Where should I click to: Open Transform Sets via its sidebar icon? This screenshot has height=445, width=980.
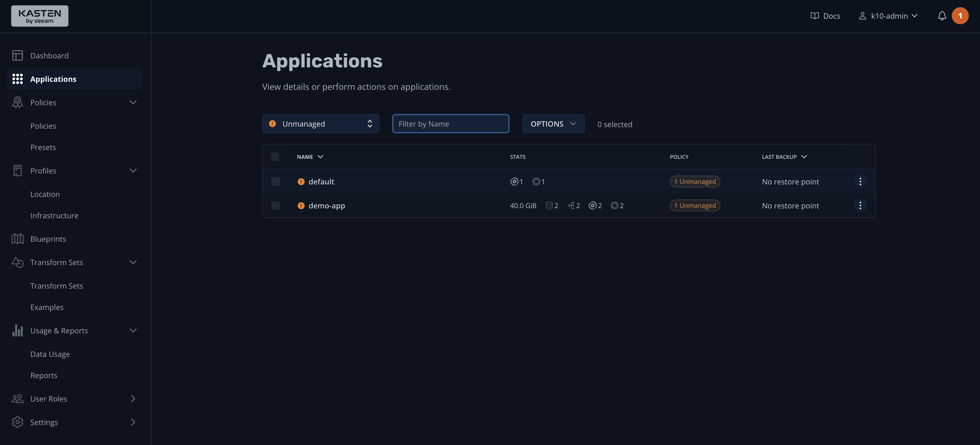click(x=18, y=262)
